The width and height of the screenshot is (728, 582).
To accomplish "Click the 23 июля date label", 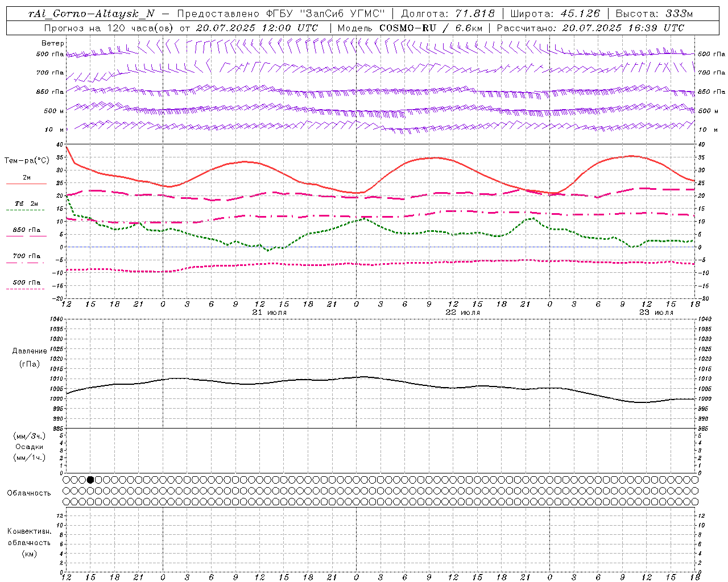I will (656, 313).
